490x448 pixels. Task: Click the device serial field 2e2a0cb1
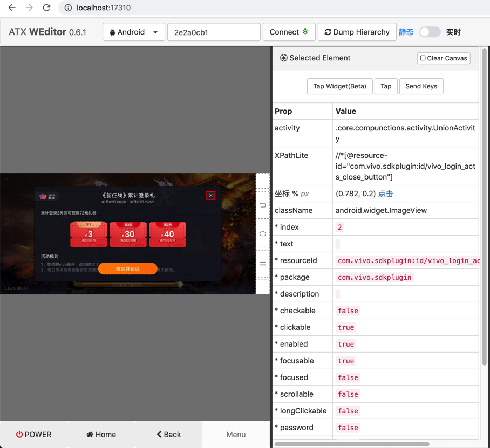click(214, 32)
